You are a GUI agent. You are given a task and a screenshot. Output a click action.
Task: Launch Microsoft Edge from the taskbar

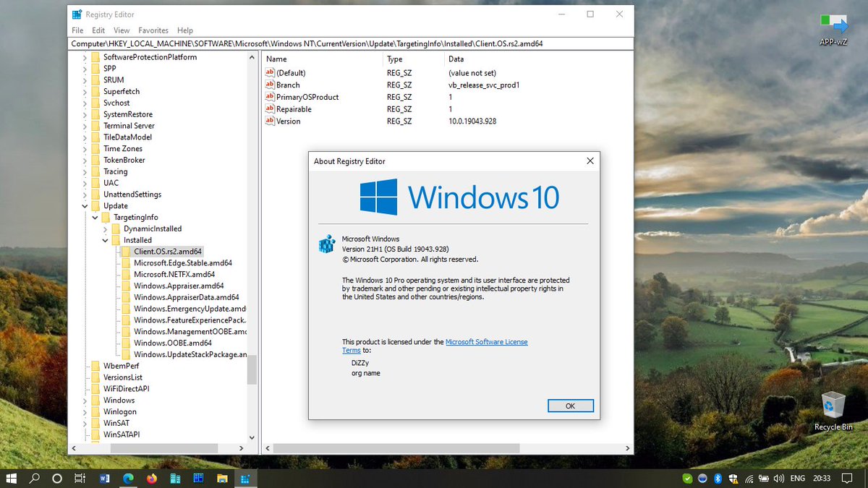[x=128, y=479]
